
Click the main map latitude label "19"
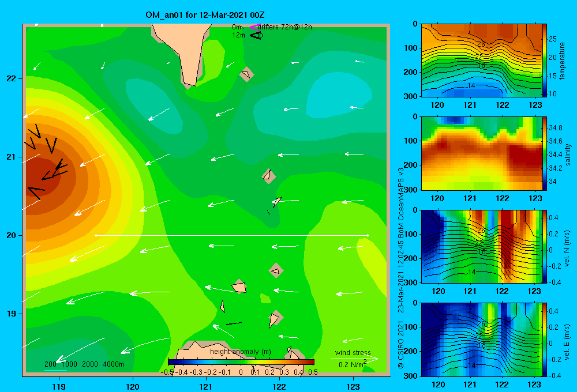(x=11, y=314)
